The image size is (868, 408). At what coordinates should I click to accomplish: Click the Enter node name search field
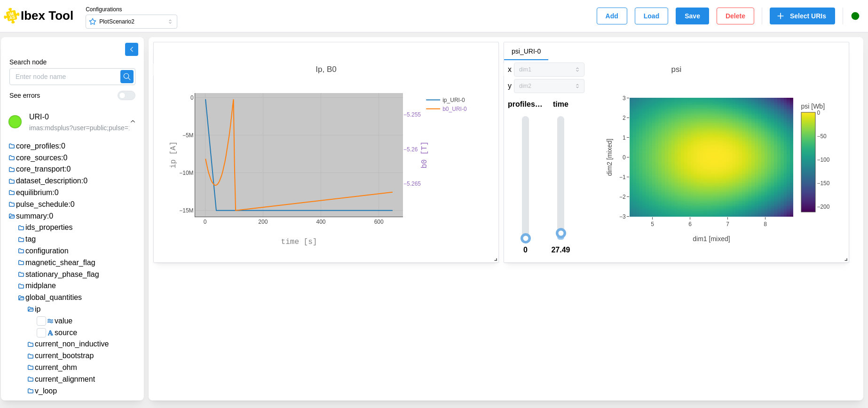coord(65,77)
